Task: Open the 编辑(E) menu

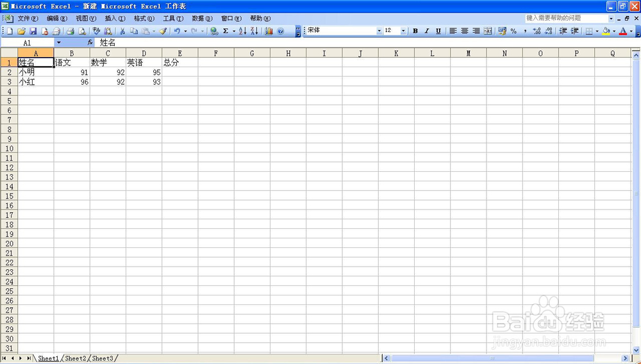Action: click(x=57, y=19)
